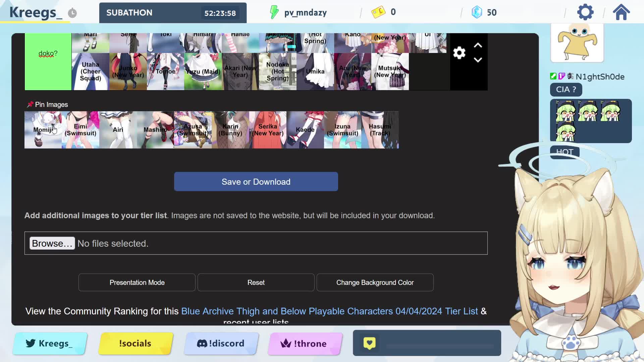Click the Save or Download button

[x=256, y=182]
